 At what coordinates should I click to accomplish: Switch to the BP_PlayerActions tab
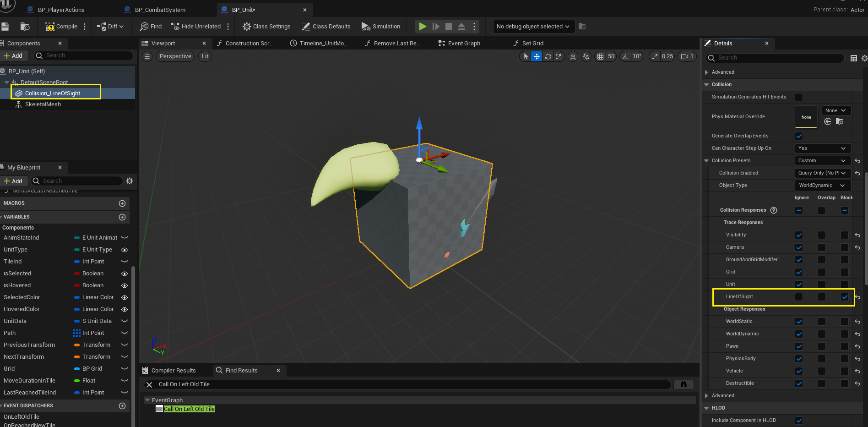click(x=61, y=10)
